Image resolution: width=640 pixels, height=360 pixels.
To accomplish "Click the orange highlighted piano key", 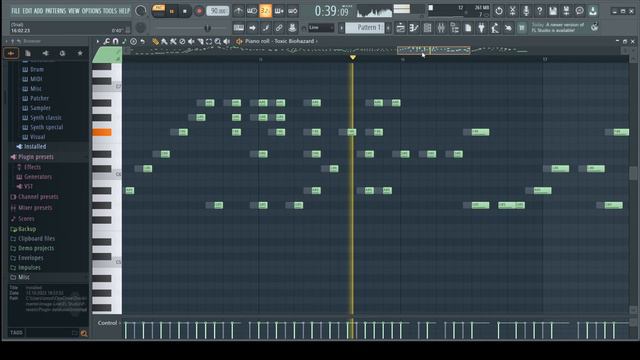I will coord(102,132).
